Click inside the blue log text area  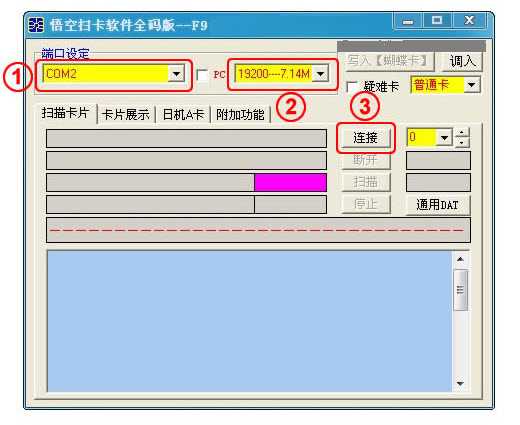(249, 321)
